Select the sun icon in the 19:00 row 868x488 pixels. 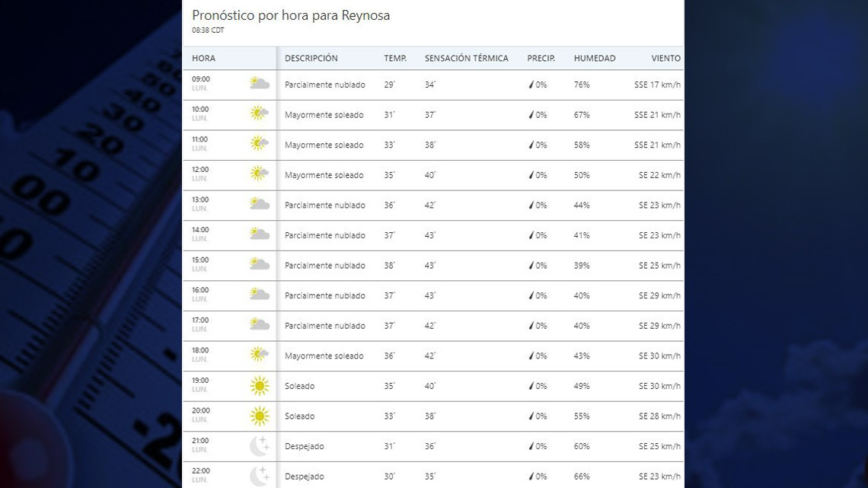click(x=260, y=386)
